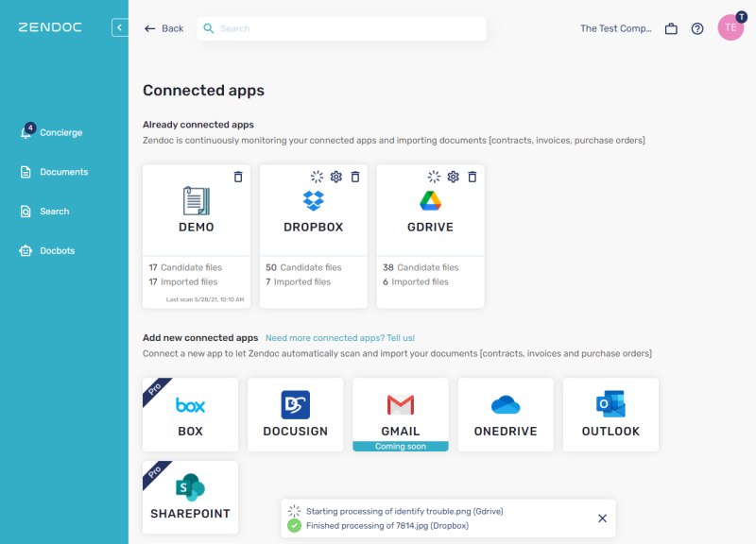Click the GDrive scanning spinner icon
756x544 pixels.
[434, 177]
